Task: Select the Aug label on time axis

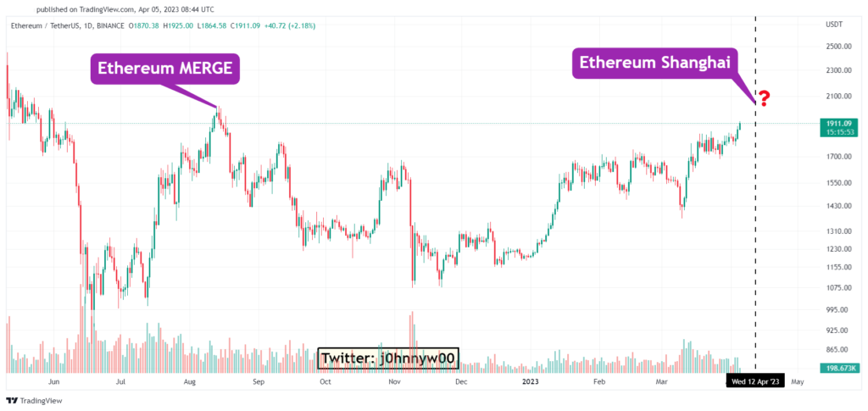Action: [x=190, y=382]
